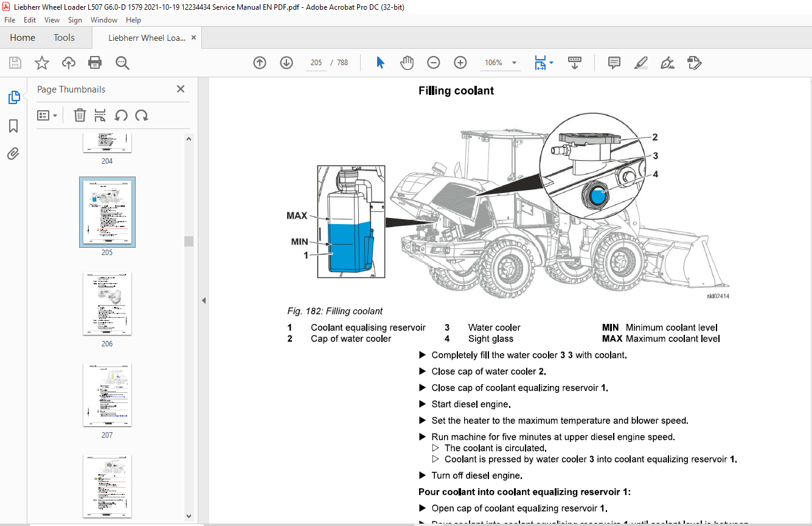Screen dimensions: 812x526
Task: Open the View menu
Action: pos(52,20)
